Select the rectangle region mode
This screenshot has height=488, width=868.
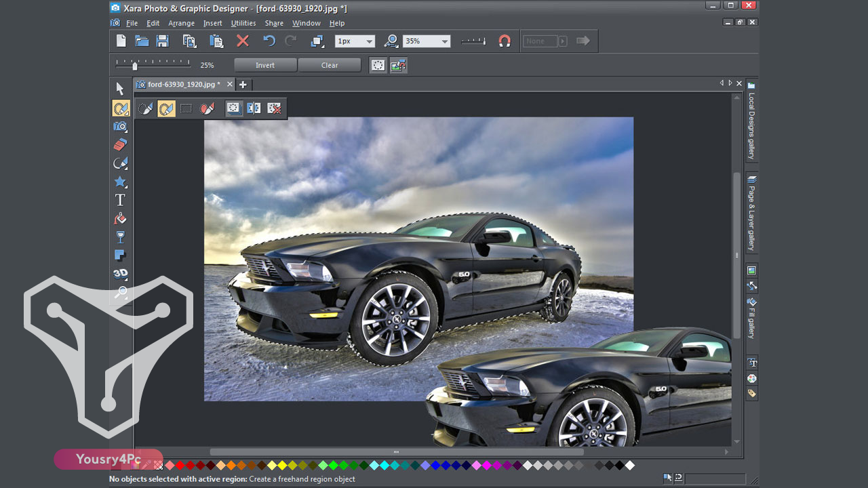click(x=186, y=108)
